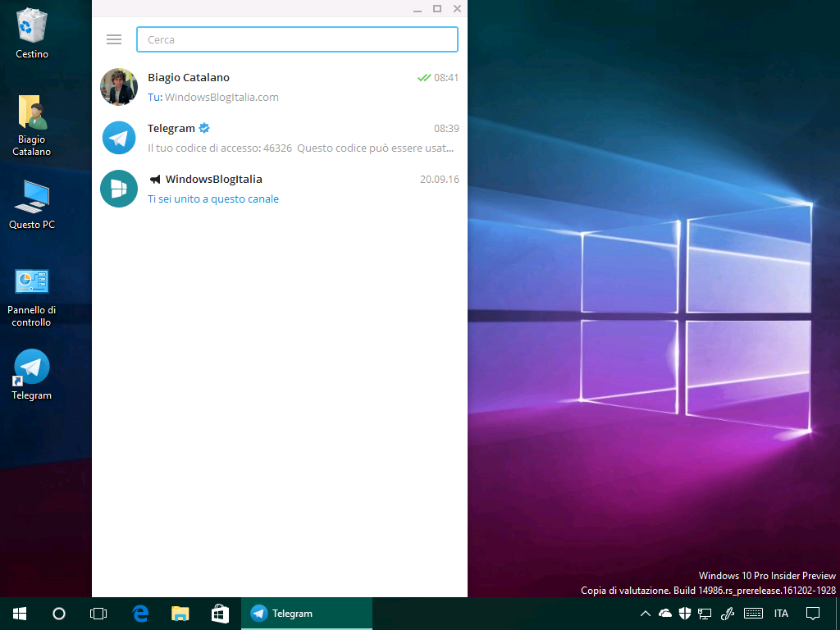Click the ITA language indicator
The image size is (840, 630).
tap(781, 614)
